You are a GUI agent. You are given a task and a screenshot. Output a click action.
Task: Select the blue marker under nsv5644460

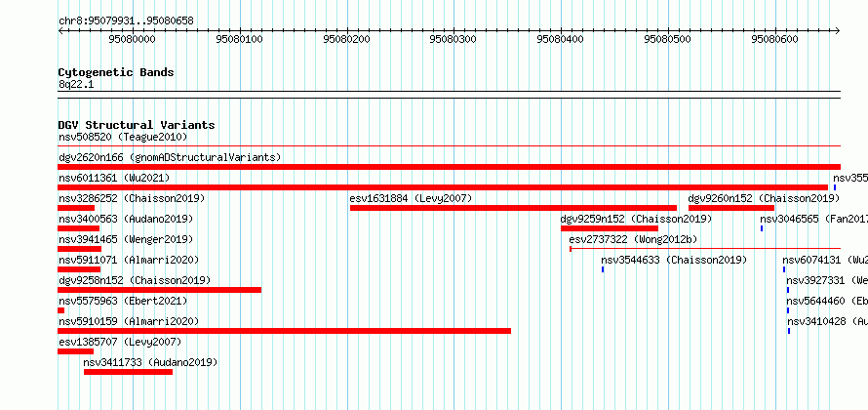click(788, 310)
